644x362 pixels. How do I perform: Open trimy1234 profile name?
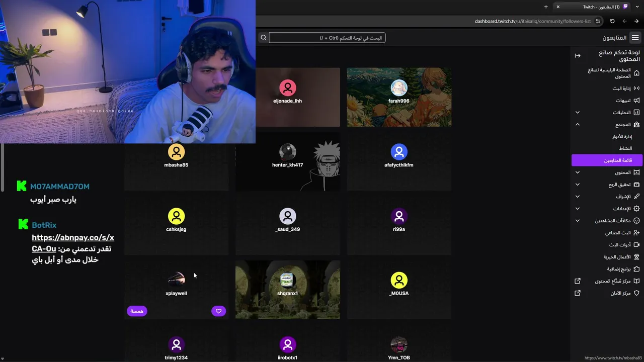click(x=176, y=357)
